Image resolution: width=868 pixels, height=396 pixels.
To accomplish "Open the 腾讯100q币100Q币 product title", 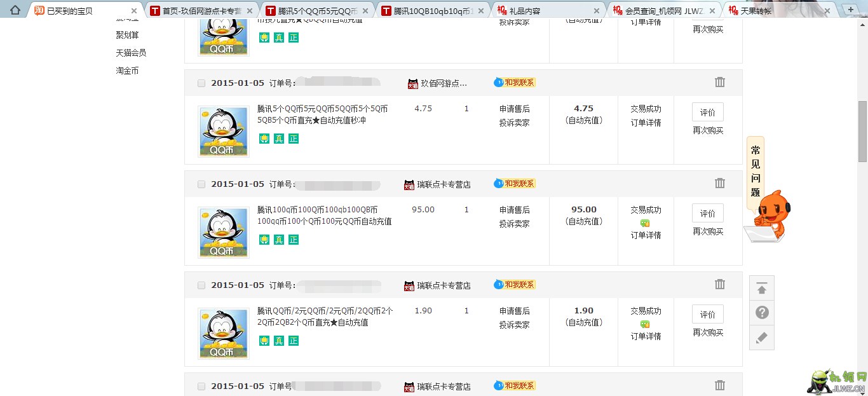I will 325,215.
